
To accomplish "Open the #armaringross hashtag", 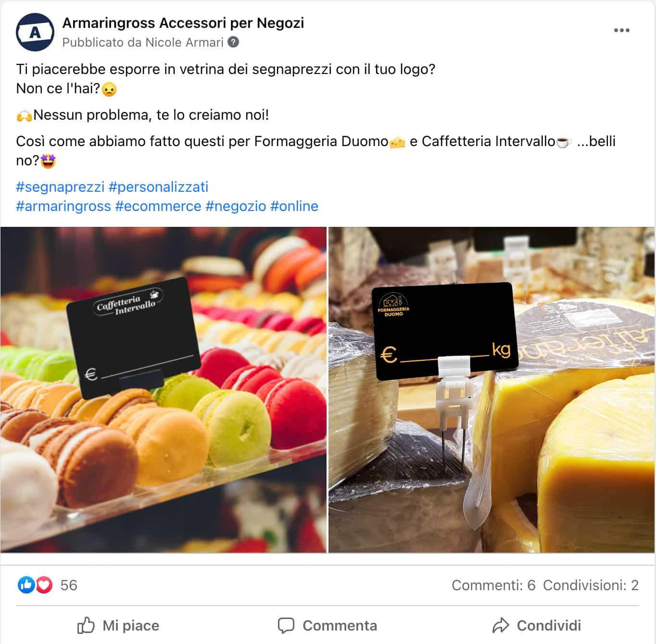I will coord(63,206).
